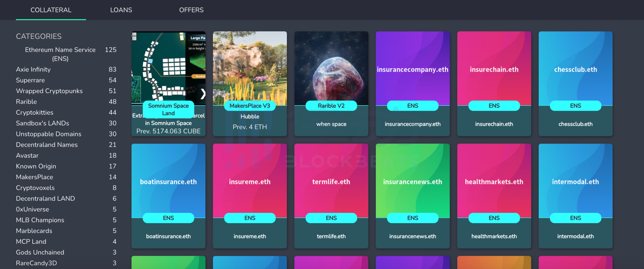The width and height of the screenshot is (644, 269).
Task: Click the ENS badge on chessclub.eth
Action: 576,106
